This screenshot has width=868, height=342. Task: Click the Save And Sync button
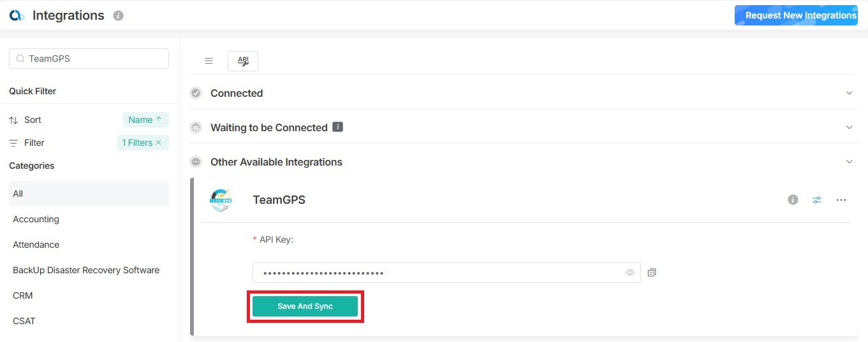pos(305,306)
